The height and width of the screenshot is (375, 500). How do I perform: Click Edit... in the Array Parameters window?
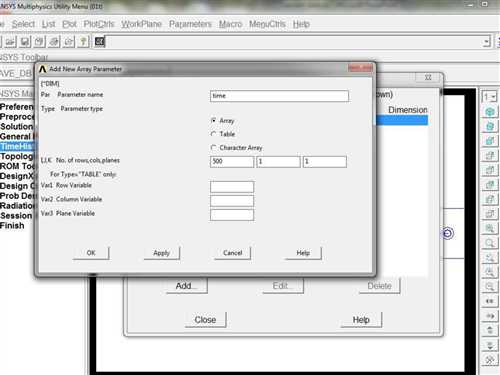pos(283,286)
